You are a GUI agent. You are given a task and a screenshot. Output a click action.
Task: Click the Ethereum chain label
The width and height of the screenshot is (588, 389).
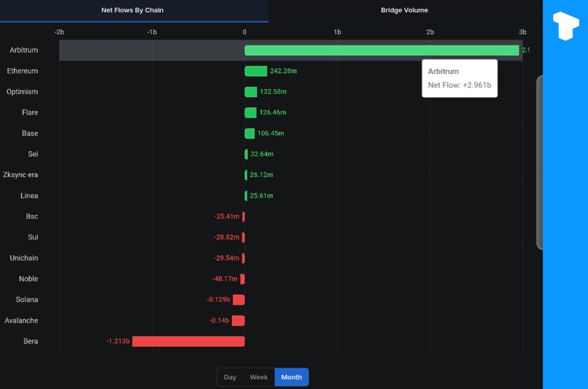[x=23, y=71]
